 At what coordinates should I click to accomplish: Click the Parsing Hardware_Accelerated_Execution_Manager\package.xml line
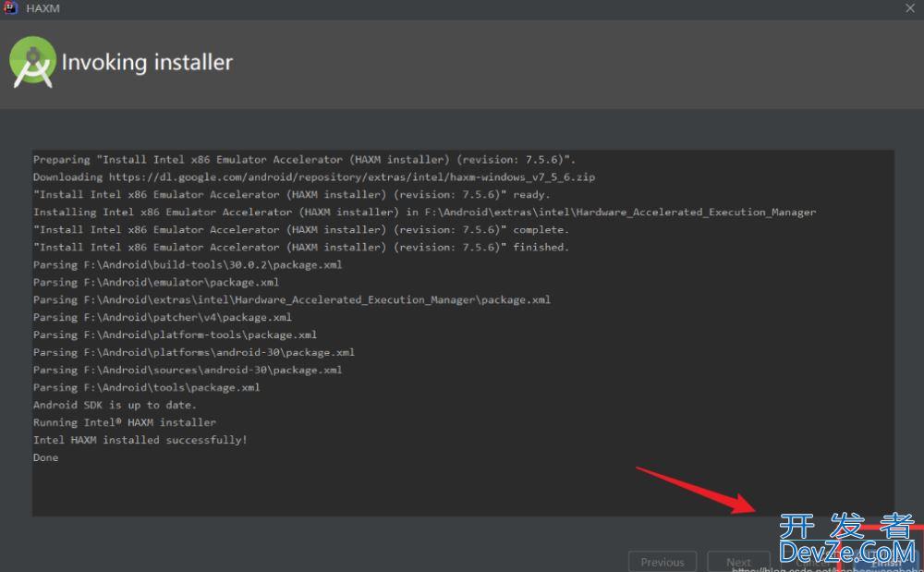point(292,299)
